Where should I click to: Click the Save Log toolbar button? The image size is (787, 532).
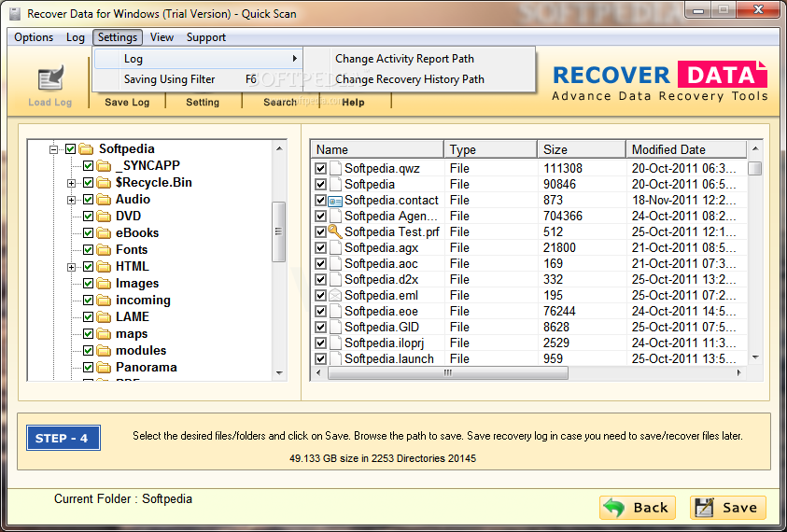[x=127, y=102]
